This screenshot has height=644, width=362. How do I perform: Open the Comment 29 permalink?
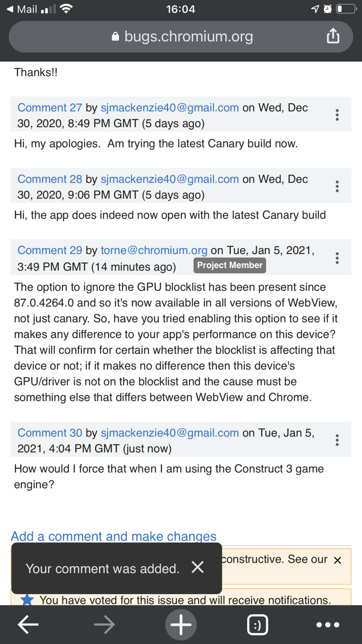pyautogui.click(x=50, y=250)
